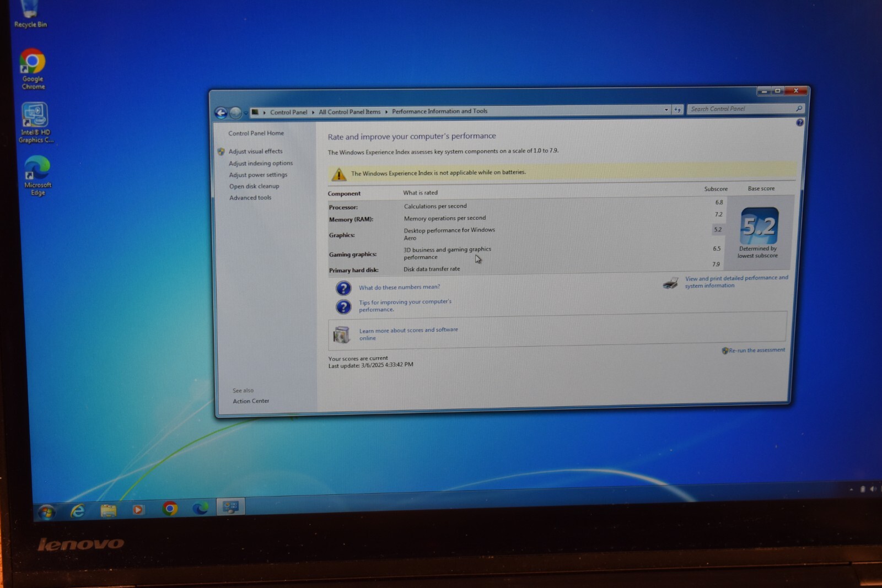This screenshot has height=588, width=882.
Task: Launch Microsoft Edge from the taskbar
Action: tap(200, 508)
